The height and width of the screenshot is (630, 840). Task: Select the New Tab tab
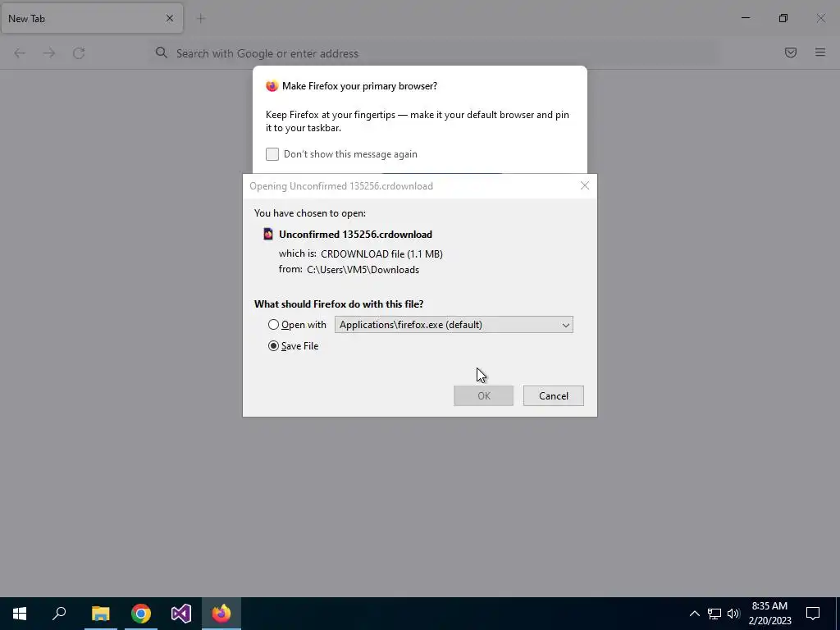tap(92, 18)
